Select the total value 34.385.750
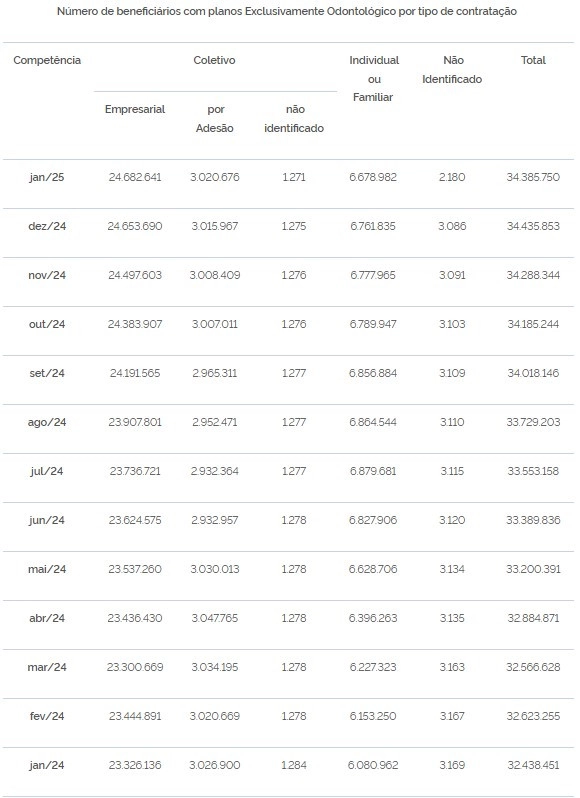580x798 pixels. 533,177
